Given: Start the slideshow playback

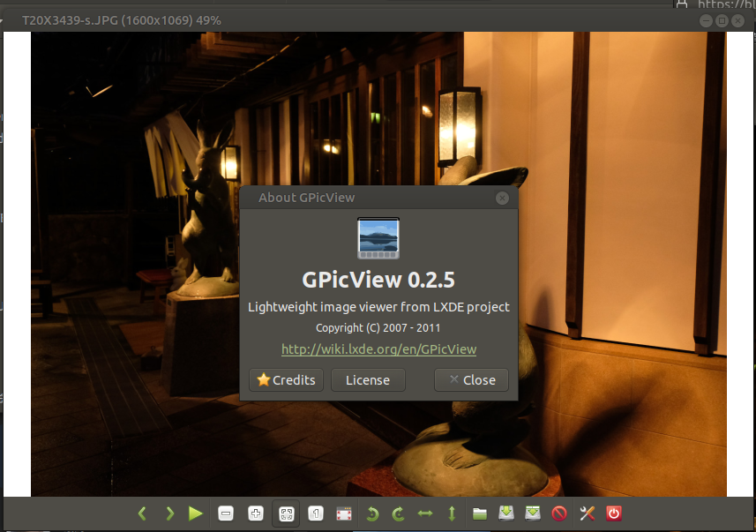Looking at the screenshot, I should pyautogui.click(x=196, y=513).
